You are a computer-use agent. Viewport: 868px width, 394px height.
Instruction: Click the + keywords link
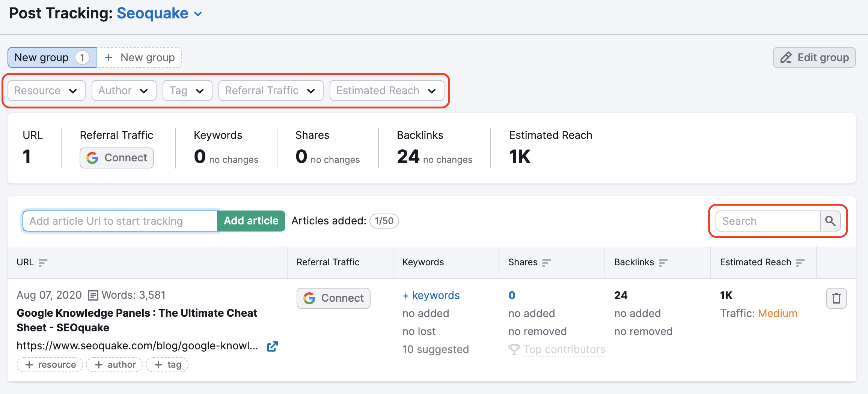click(431, 295)
